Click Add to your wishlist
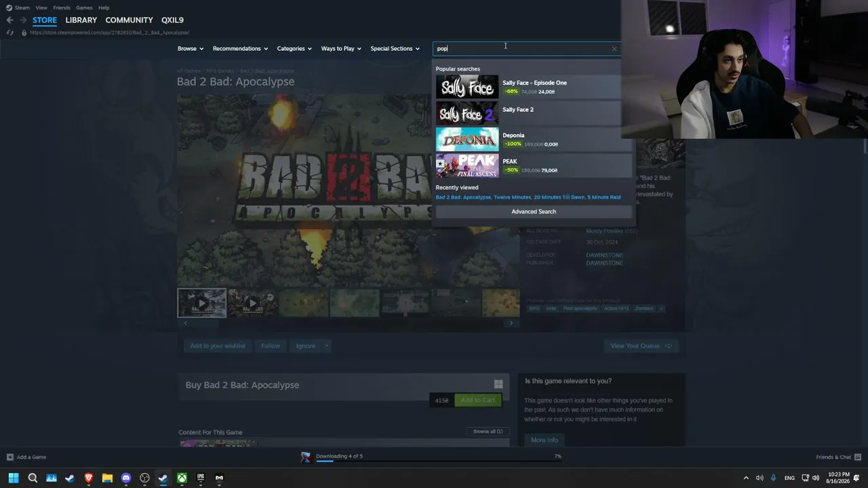 (218, 346)
